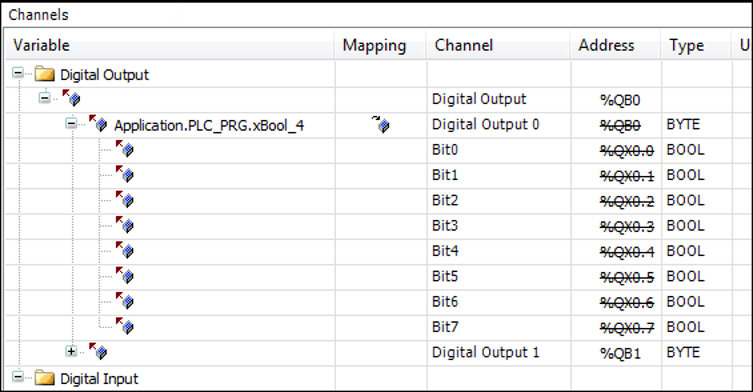Screen dimensions: 753x392
Task: Click the struck-through %QX0.0 address
Action: [x=627, y=151]
